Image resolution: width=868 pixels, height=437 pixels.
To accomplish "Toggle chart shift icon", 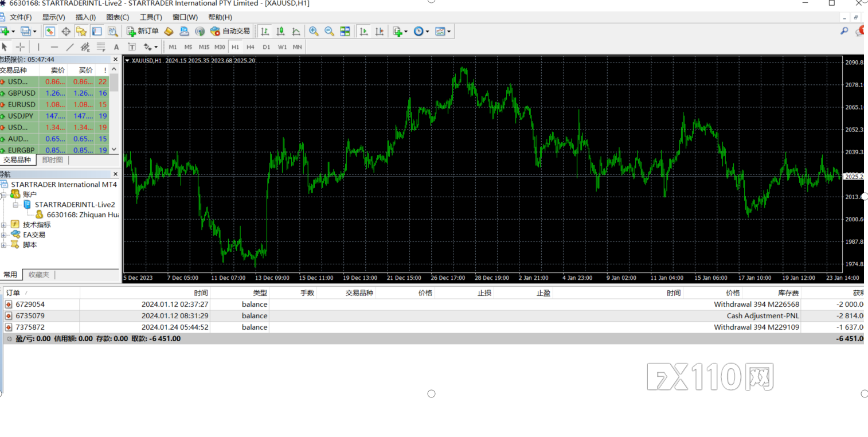I will coord(380,31).
